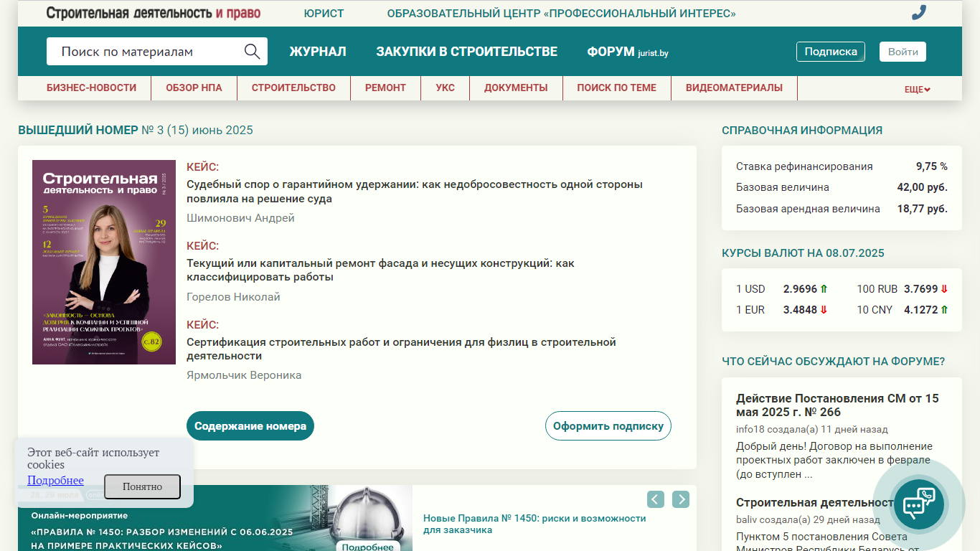Select БИЗНЕС-НОВОСТИ tab

tap(91, 88)
